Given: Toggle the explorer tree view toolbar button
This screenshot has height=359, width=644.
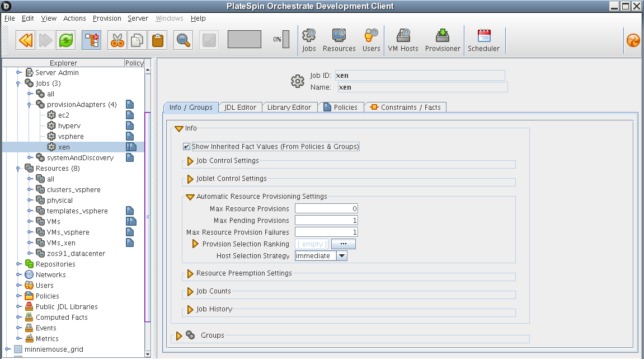Looking at the screenshot, I should pyautogui.click(x=91, y=40).
